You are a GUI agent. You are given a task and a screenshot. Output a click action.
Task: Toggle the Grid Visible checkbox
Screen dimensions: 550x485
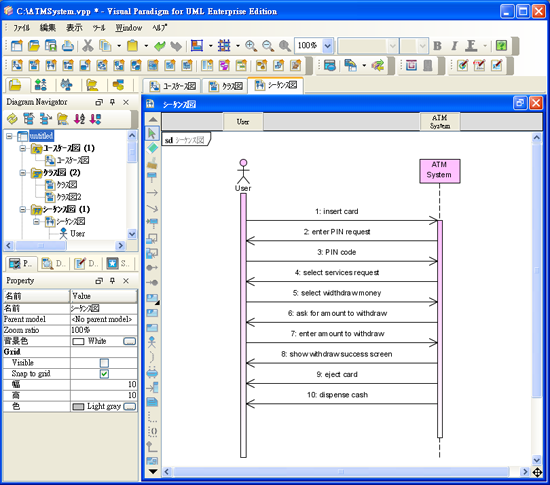point(104,363)
